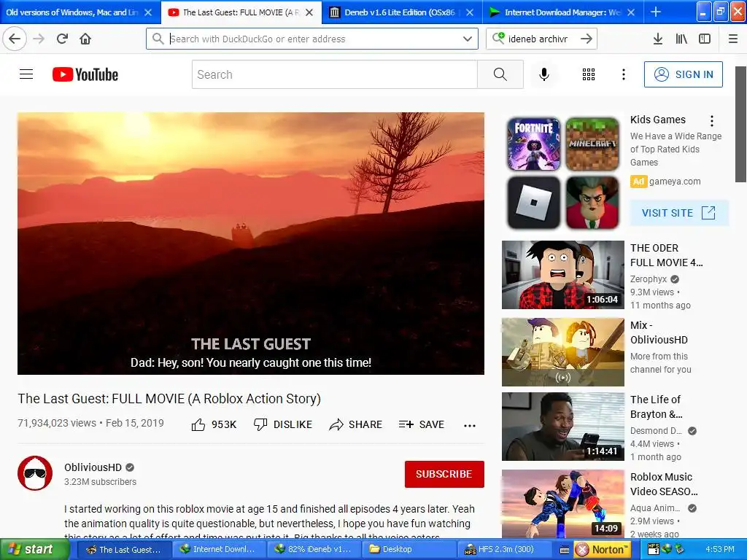
Task: Close the Deneb v1.6 Lite Edition tab
Action: [470, 12]
